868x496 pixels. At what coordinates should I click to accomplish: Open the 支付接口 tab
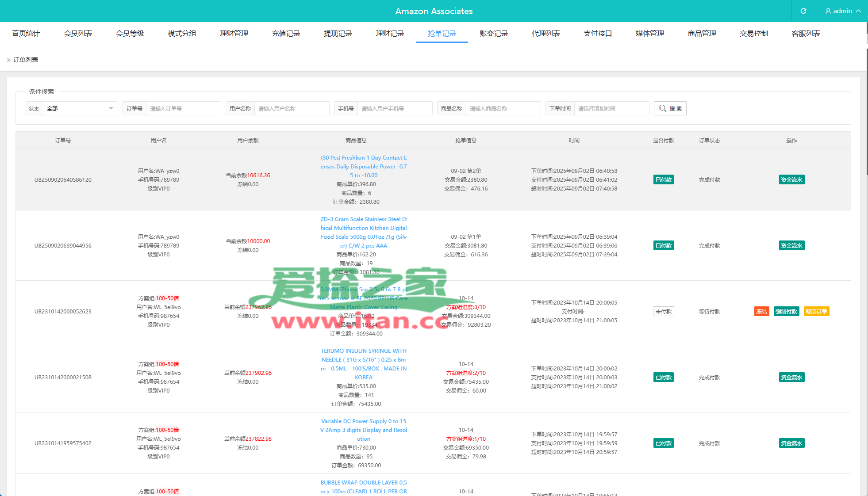tap(598, 34)
